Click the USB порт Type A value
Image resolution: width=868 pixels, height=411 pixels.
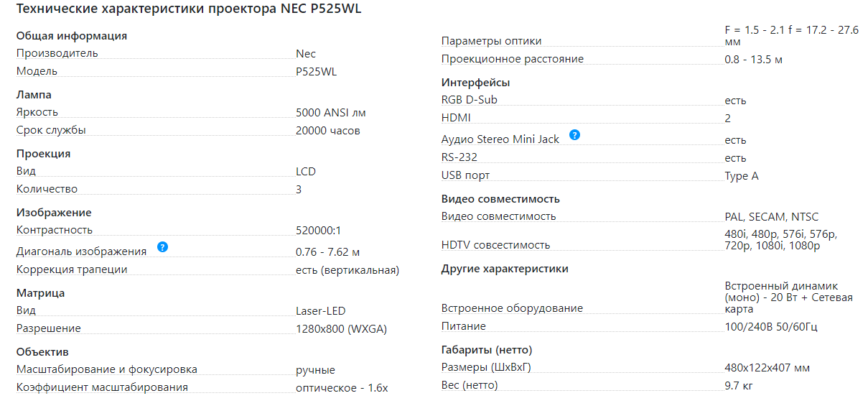[x=742, y=176]
